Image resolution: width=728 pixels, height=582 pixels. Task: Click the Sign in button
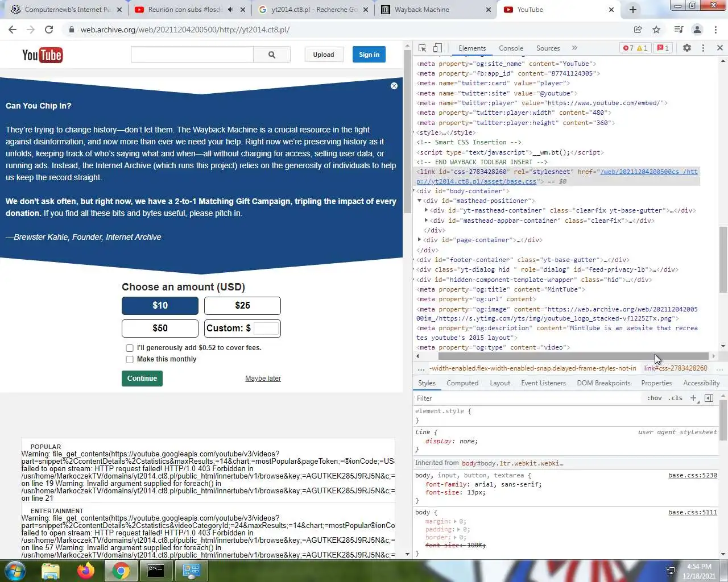[369, 55]
